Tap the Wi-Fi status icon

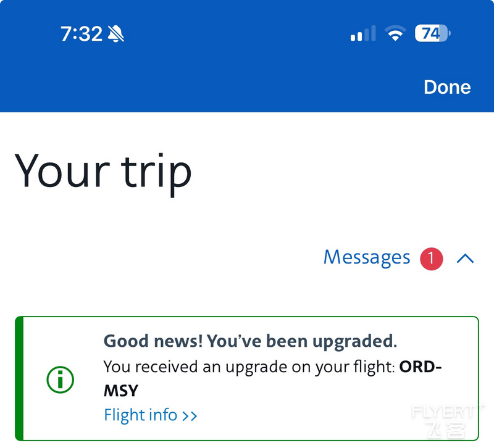[395, 33]
